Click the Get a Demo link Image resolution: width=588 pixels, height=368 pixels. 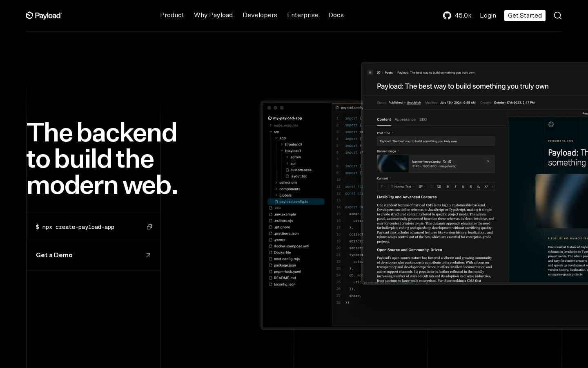click(93, 255)
